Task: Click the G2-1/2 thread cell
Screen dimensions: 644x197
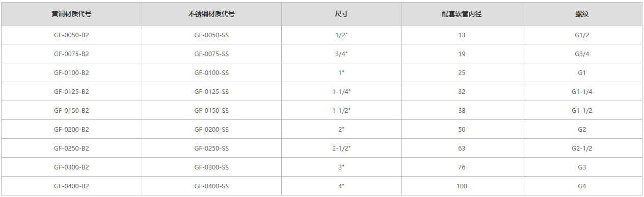Action: point(582,149)
